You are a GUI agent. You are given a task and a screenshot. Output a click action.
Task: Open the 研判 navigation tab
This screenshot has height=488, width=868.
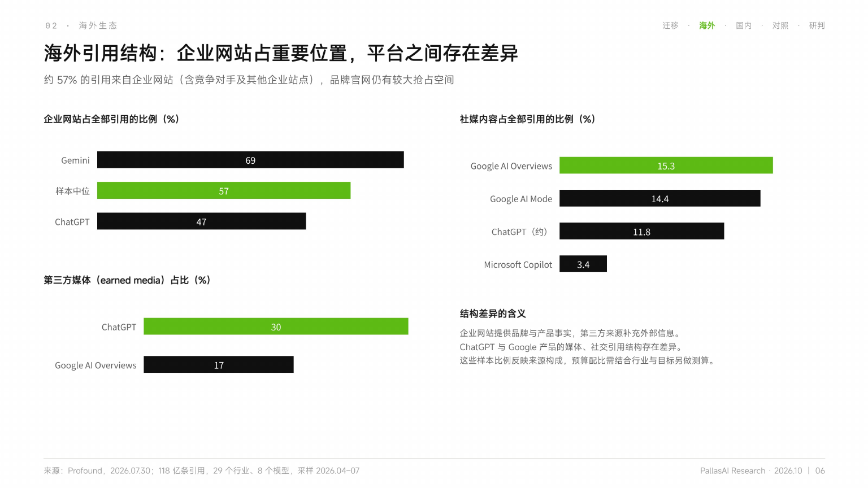817,25
